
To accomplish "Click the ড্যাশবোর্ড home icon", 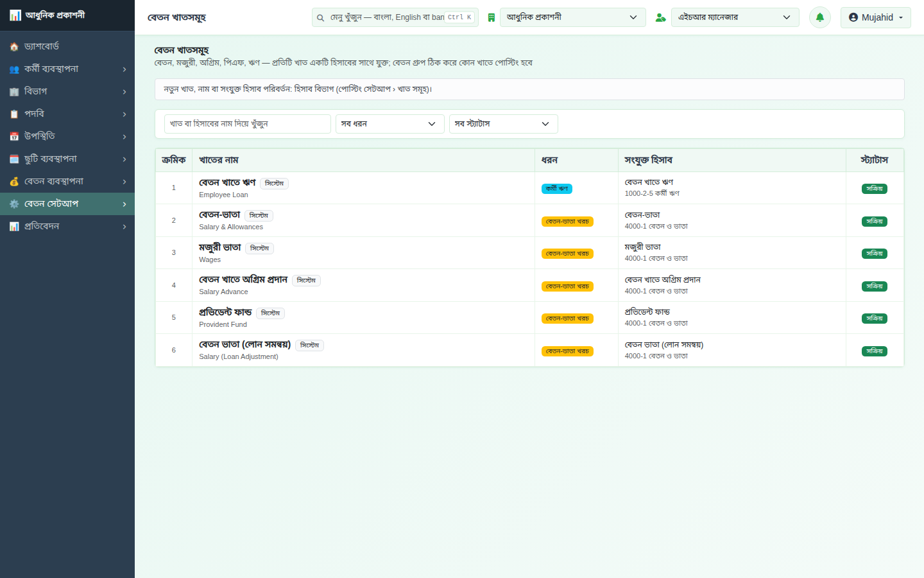I will (14, 47).
